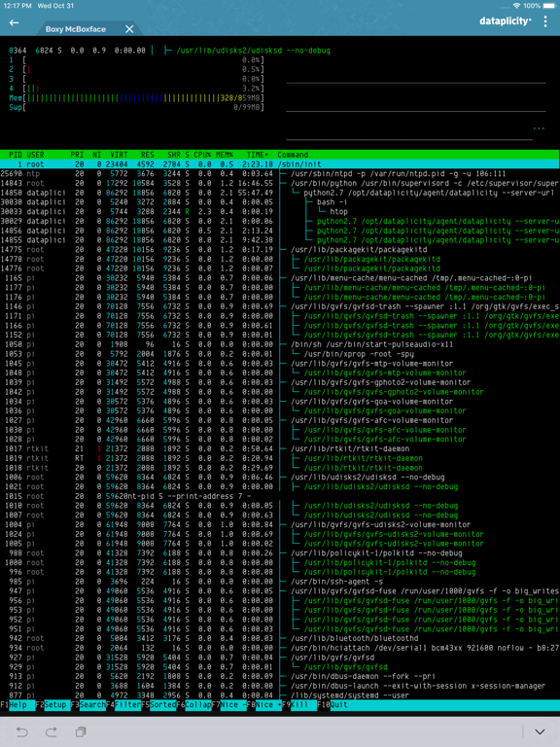
Task: Tap the 12:17 PM clock in status bar
Action: 17,6
